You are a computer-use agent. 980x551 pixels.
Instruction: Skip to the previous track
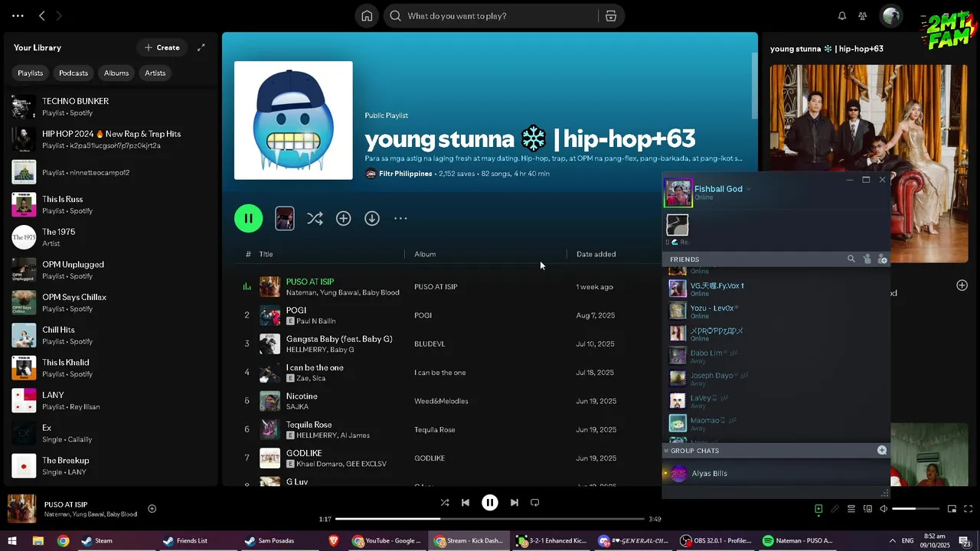coord(465,503)
